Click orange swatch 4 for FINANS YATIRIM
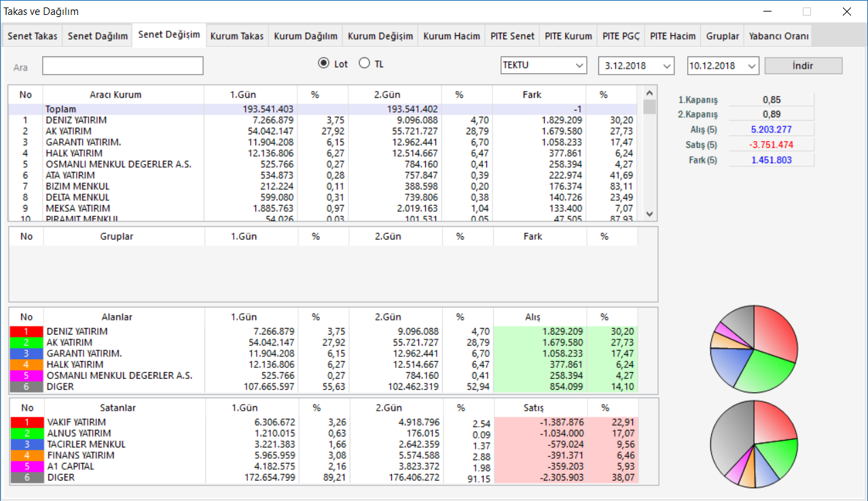 (26, 456)
